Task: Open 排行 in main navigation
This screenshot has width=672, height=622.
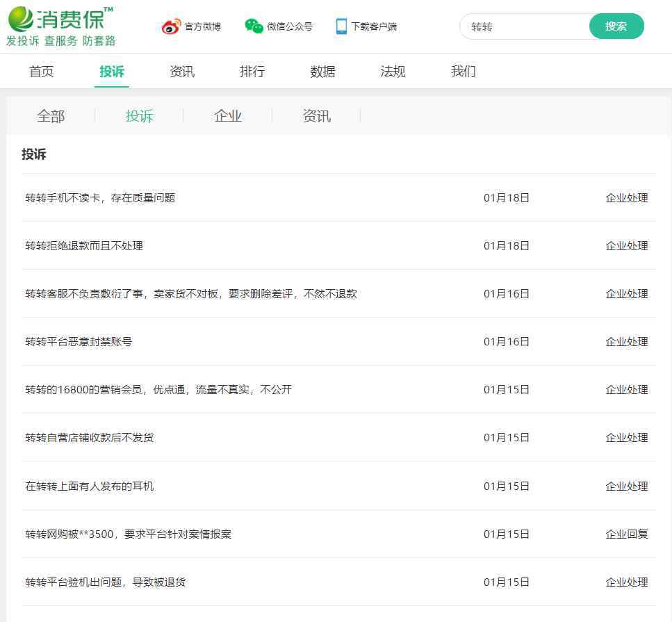Action: 252,71
